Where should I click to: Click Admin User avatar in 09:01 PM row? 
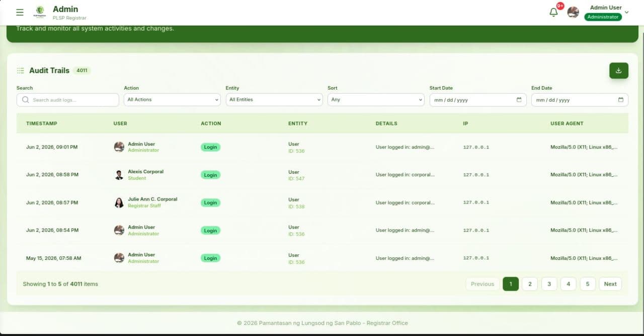119,147
